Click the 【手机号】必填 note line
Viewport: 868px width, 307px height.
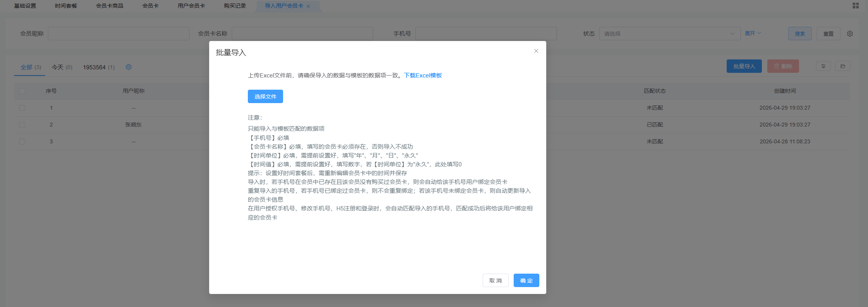[269, 138]
